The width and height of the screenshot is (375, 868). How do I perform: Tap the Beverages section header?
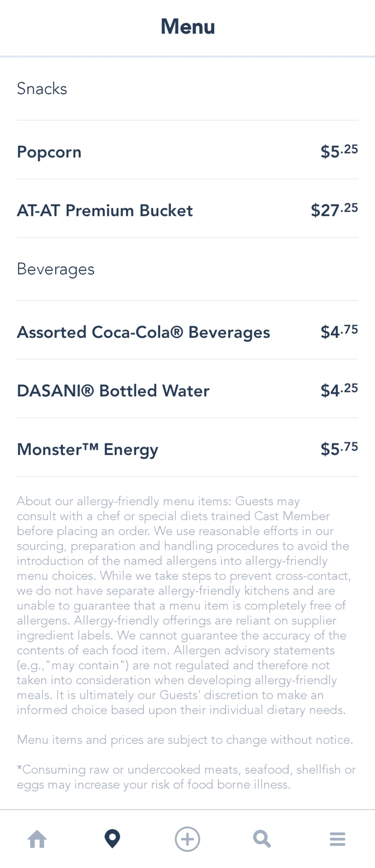(56, 269)
